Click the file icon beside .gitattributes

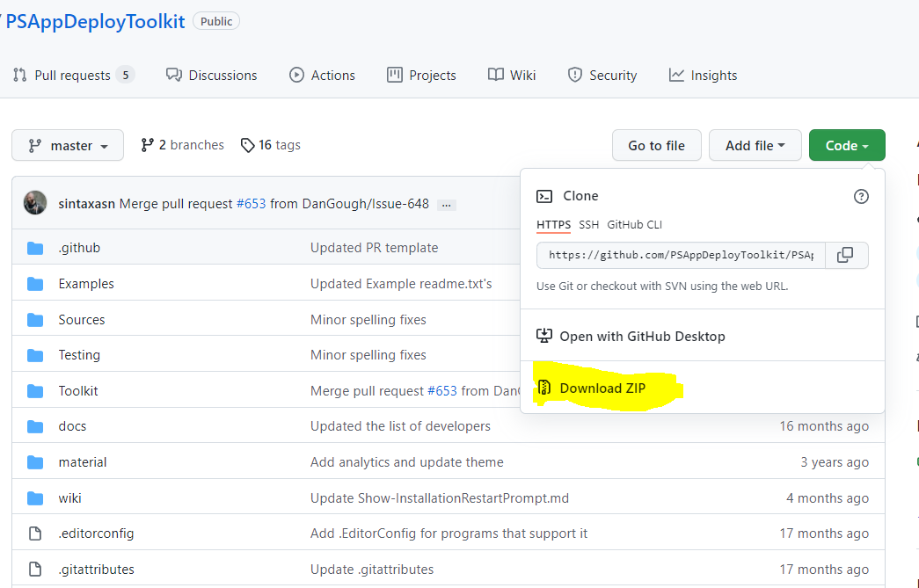pos(35,569)
